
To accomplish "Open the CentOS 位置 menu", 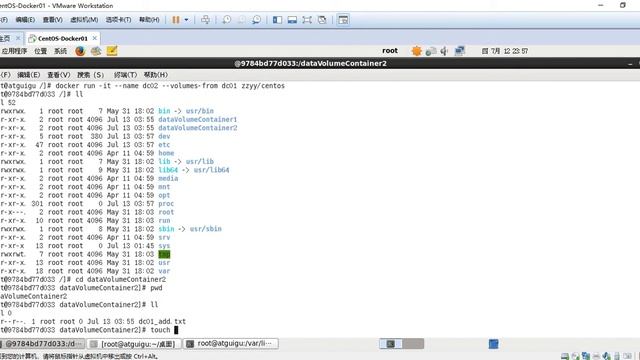I will [x=40, y=51].
